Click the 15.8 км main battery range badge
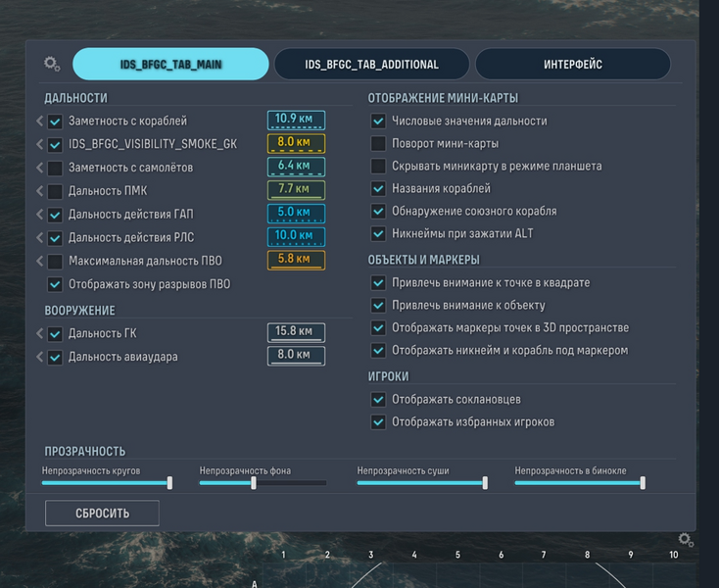The height and width of the screenshot is (588, 719). coord(296,332)
